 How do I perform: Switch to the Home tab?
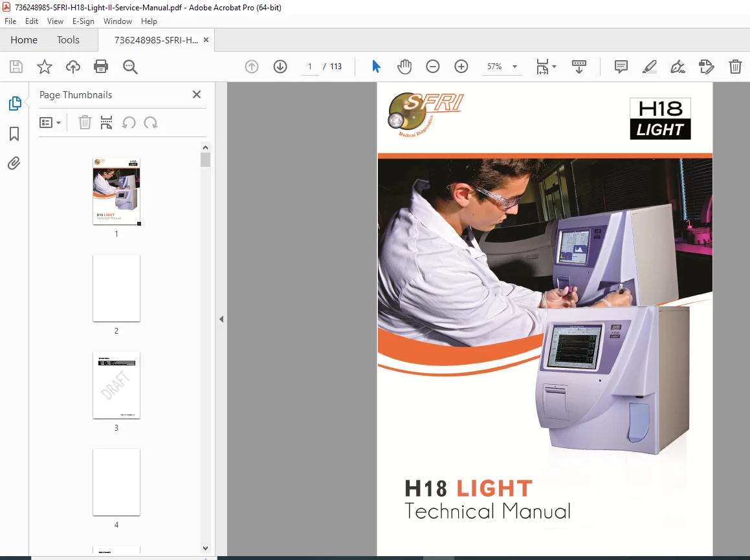24,40
